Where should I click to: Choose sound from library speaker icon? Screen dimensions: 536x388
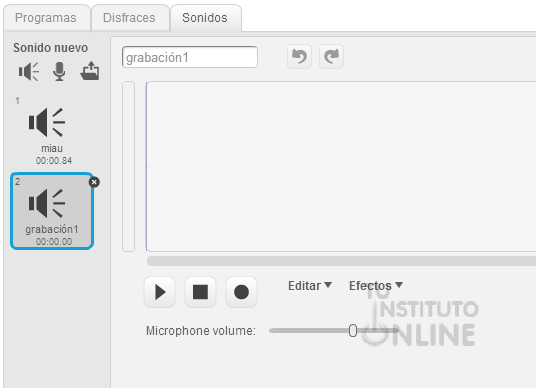point(29,71)
